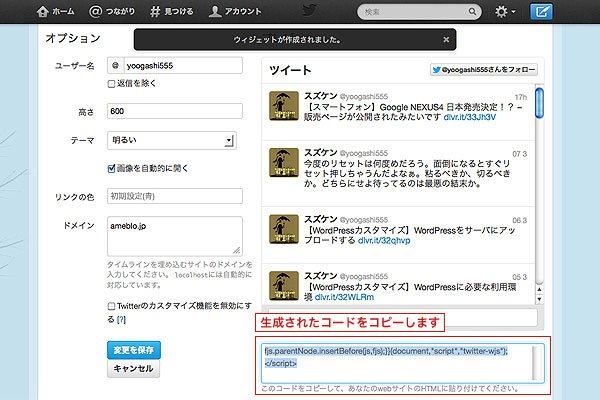
Task: Toggle 返信を除く checkbox
Action: coord(111,84)
